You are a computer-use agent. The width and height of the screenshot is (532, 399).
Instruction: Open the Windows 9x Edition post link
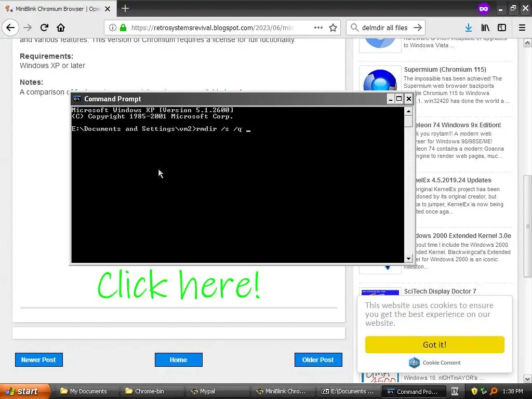click(458, 125)
